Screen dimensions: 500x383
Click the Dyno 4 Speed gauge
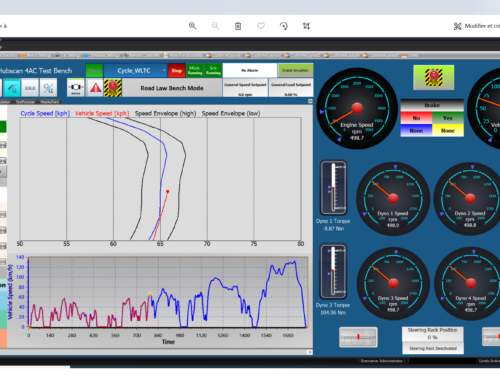point(471,283)
